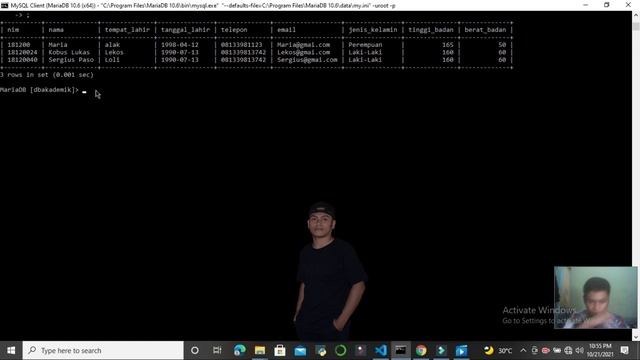Open the blue media player app on taskbar
640x360 pixels.
point(461,350)
